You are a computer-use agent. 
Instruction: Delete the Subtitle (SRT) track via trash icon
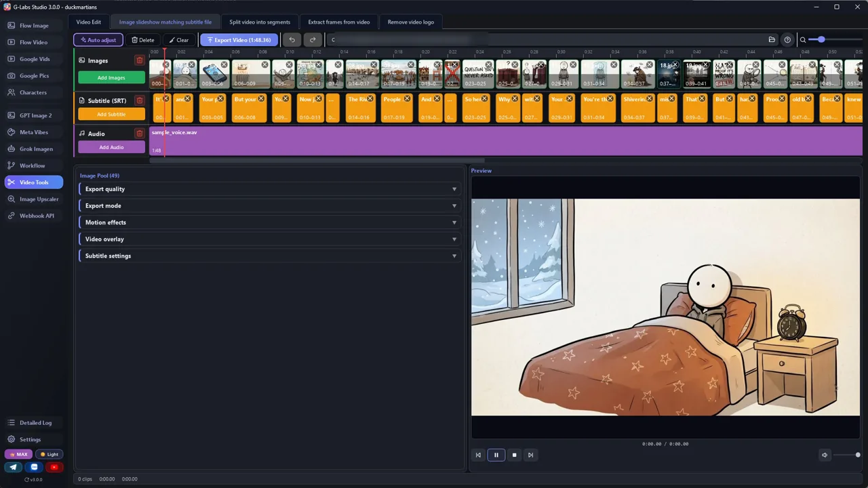140,100
